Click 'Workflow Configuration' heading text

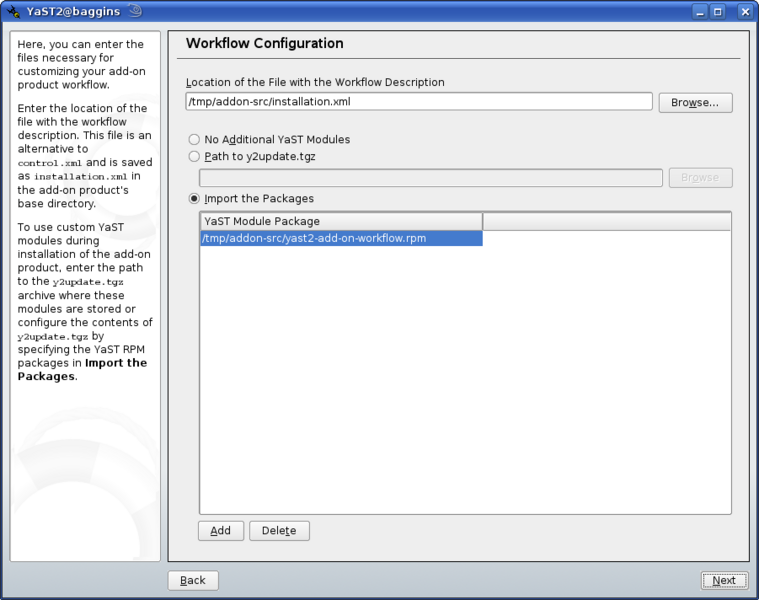(265, 44)
